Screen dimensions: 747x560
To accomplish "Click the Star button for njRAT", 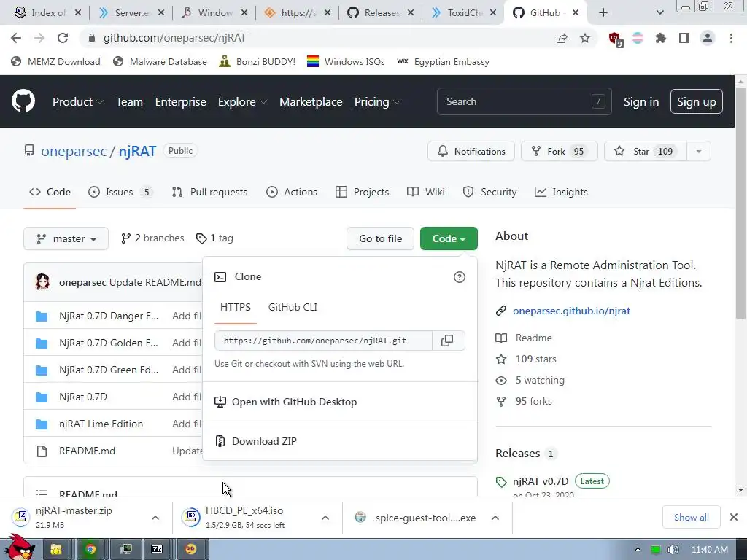I will click(x=646, y=152).
